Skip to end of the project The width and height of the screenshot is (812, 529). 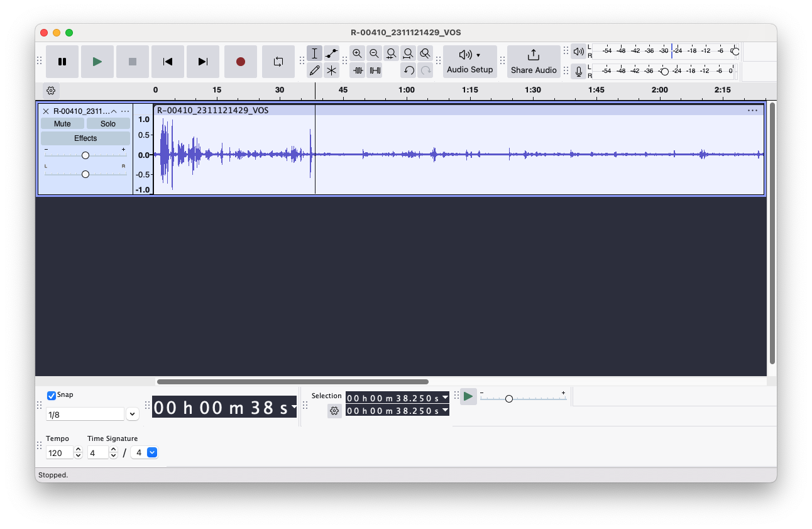pos(203,62)
